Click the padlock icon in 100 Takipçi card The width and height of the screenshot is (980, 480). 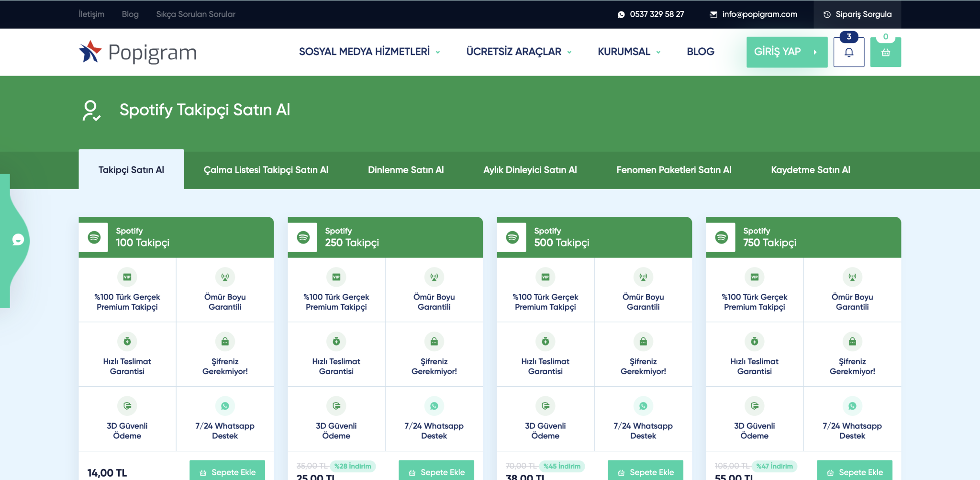tap(225, 341)
